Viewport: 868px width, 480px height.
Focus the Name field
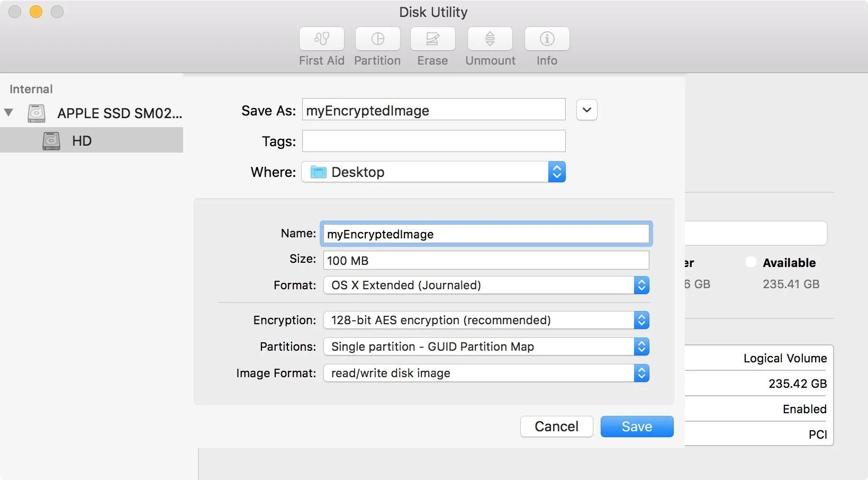point(486,234)
